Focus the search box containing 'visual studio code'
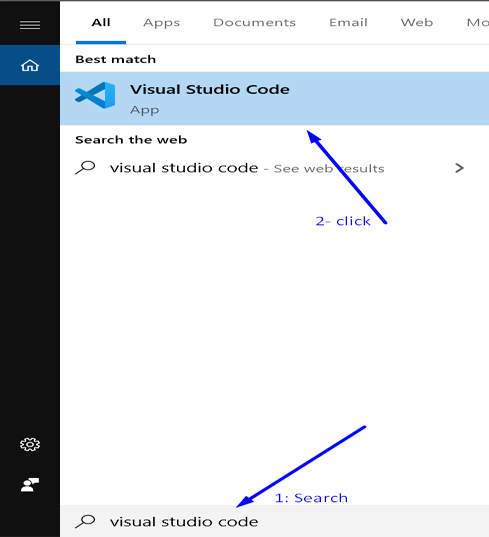Viewport: 489px width, 537px height. [x=275, y=521]
